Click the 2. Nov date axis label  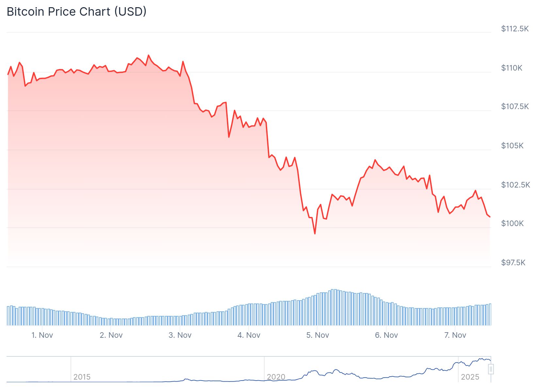(x=111, y=335)
